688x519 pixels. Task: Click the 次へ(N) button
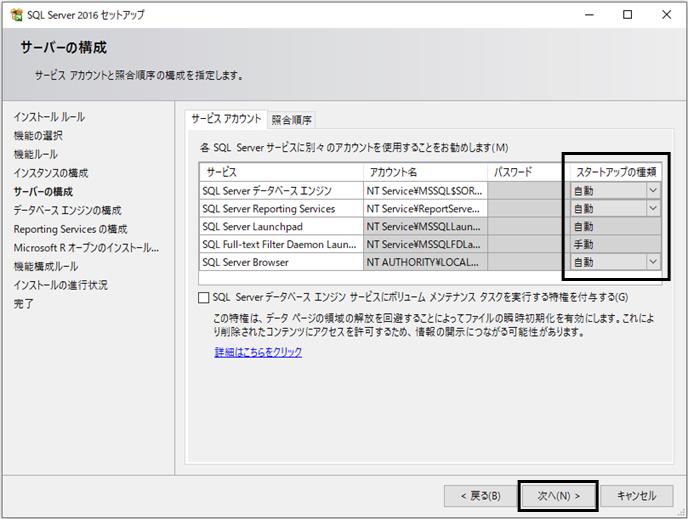click(558, 496)
